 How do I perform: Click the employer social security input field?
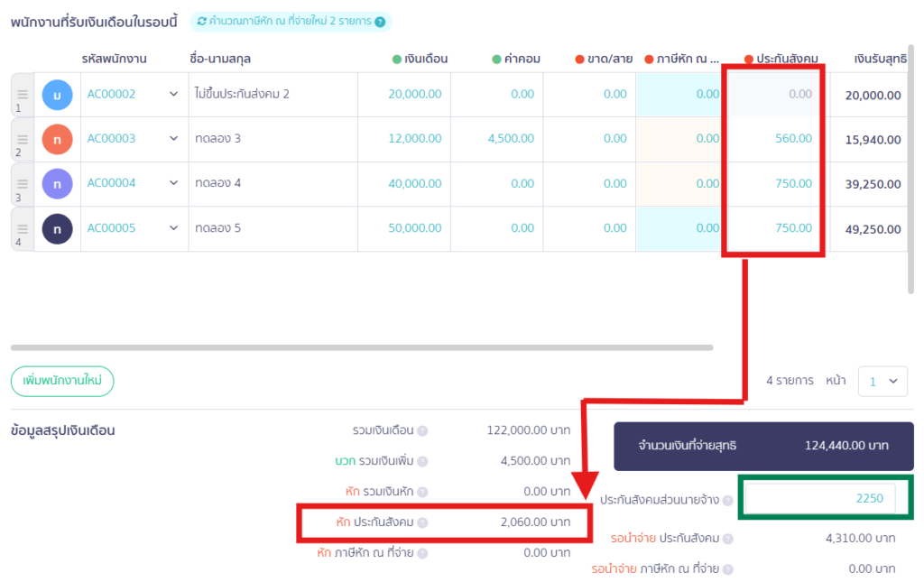(x=820, y=498)
